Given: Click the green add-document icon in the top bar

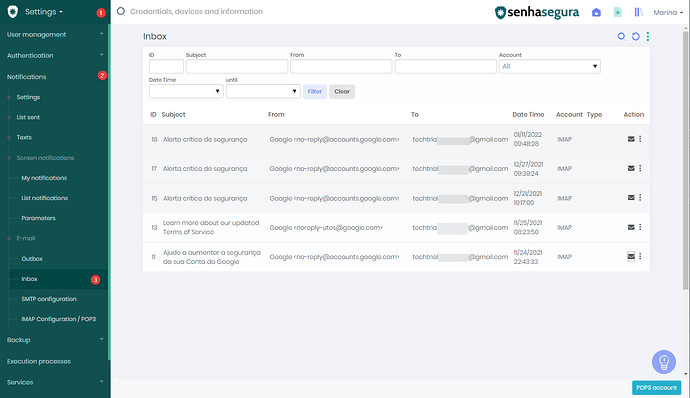Looking at the screenshot, I should tap(617, 12).
